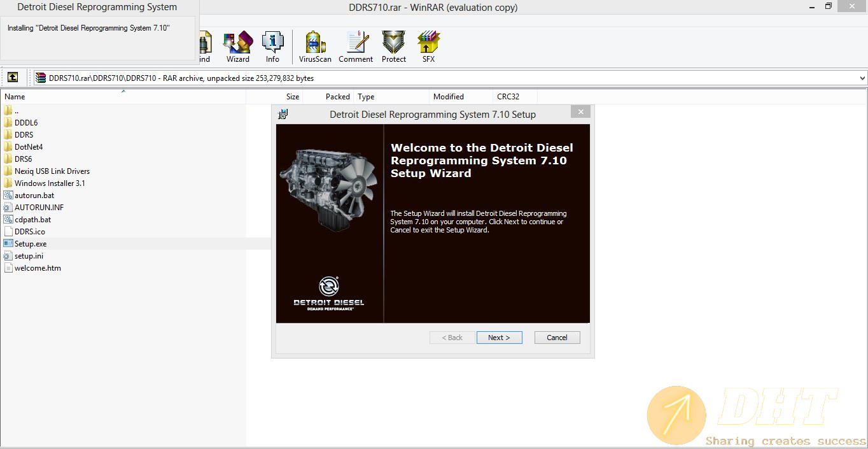Select the DRS6 folder icon
This screenshot has width=868, height=449.
pos(8,159)
